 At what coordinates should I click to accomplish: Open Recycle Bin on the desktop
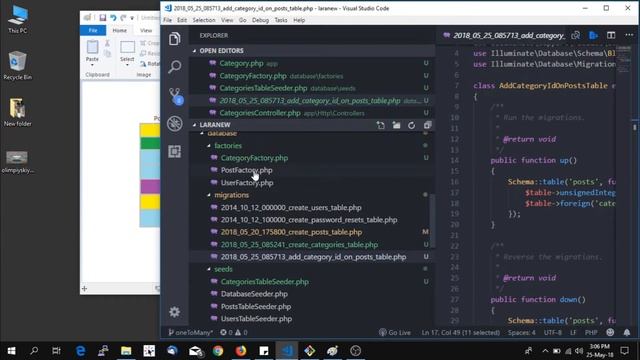[17, 65]
